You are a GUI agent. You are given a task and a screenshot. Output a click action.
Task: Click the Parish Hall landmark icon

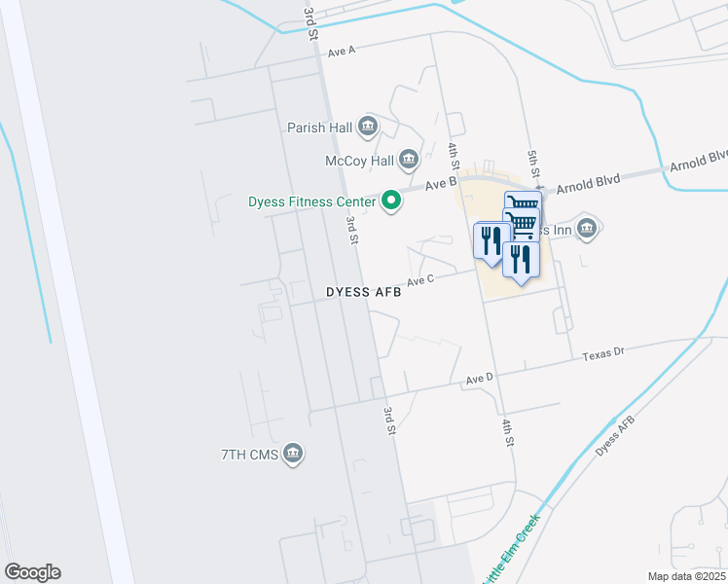click(368, 127)
